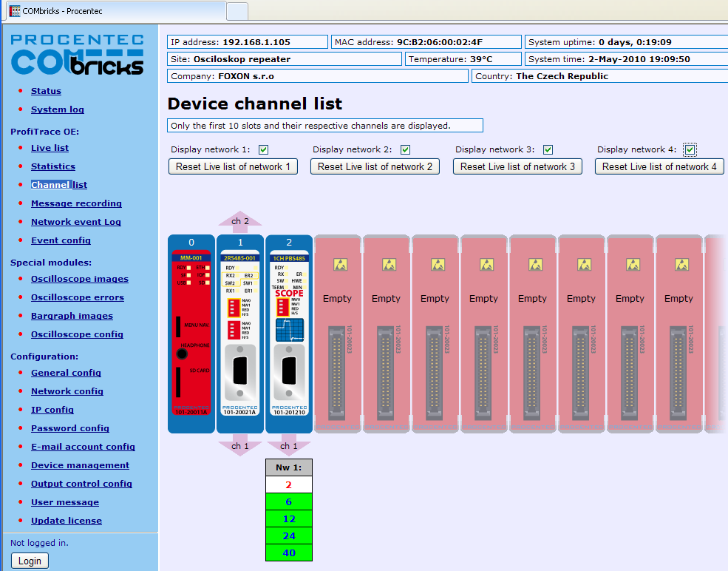
Task: Open the IP config link
Action: pos(52,410)
